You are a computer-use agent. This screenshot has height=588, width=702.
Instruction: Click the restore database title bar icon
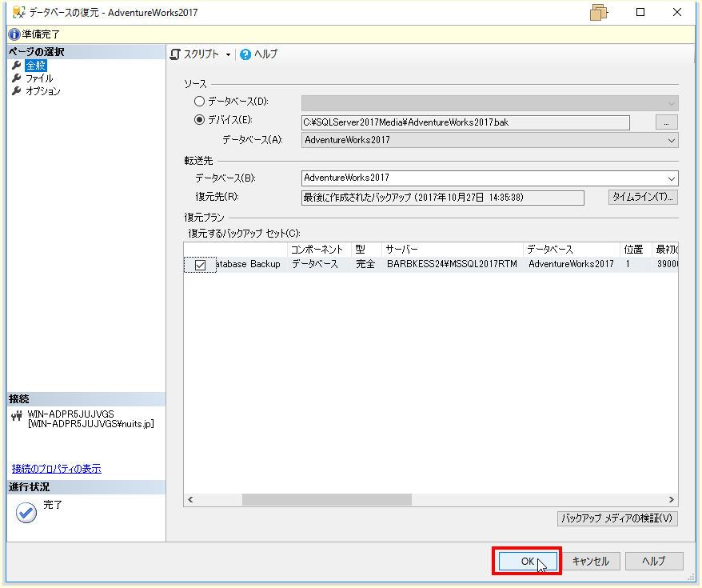(x=19, y=12)
